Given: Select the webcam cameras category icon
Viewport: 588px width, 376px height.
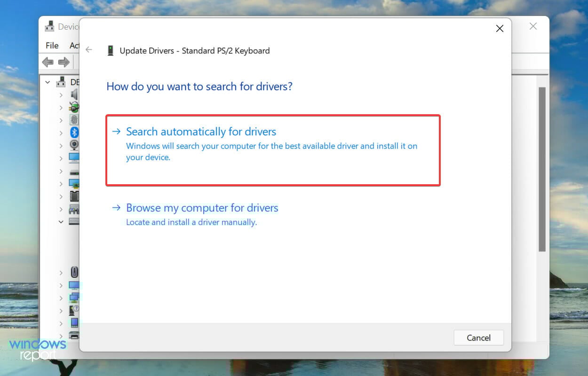Looking at the screenshot, I should click(x=74, y=145).
